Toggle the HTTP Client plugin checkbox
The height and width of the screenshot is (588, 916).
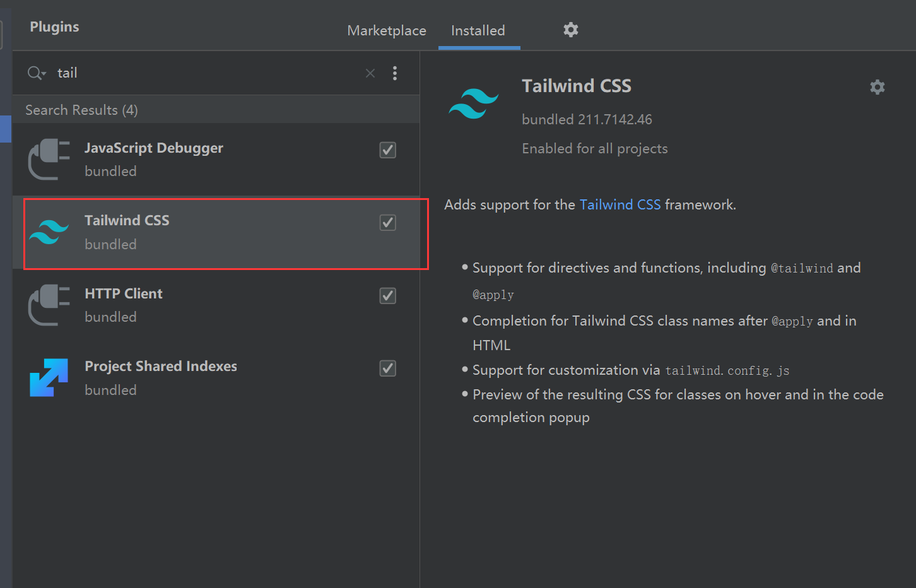pyautogui.click(x=387, y=296)
